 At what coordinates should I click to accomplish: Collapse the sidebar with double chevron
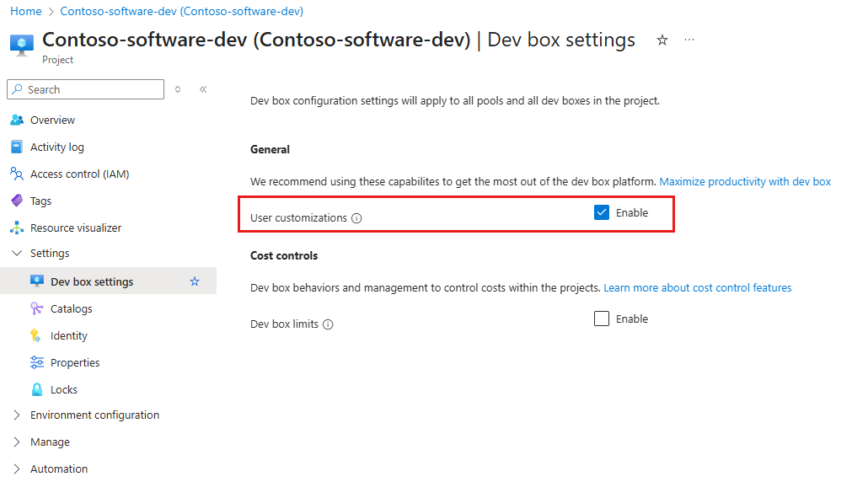click(203, 89)
